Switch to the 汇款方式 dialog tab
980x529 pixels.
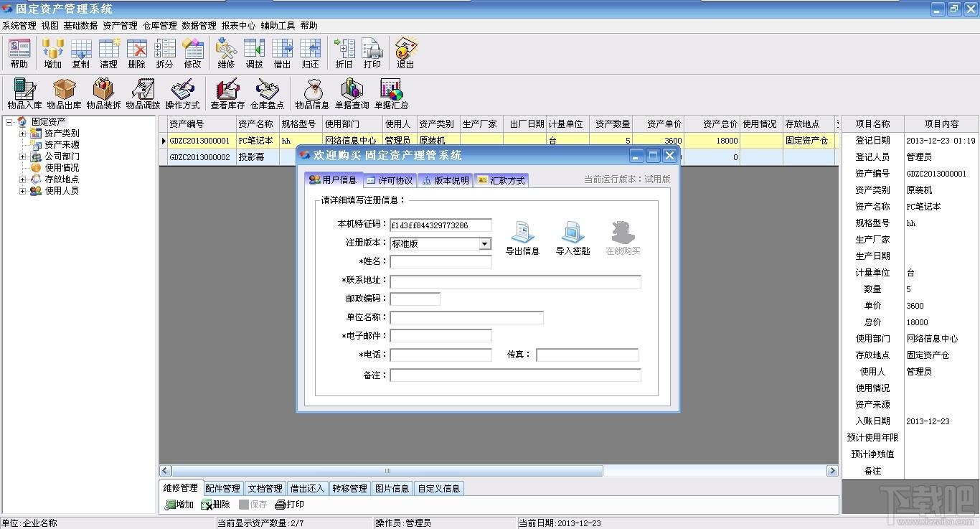[x=501, y=180]
